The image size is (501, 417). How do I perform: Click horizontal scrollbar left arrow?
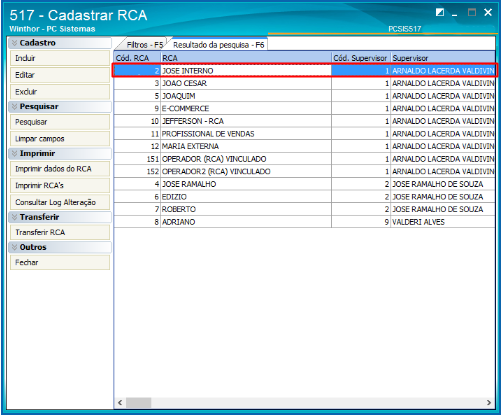[120, 403]
